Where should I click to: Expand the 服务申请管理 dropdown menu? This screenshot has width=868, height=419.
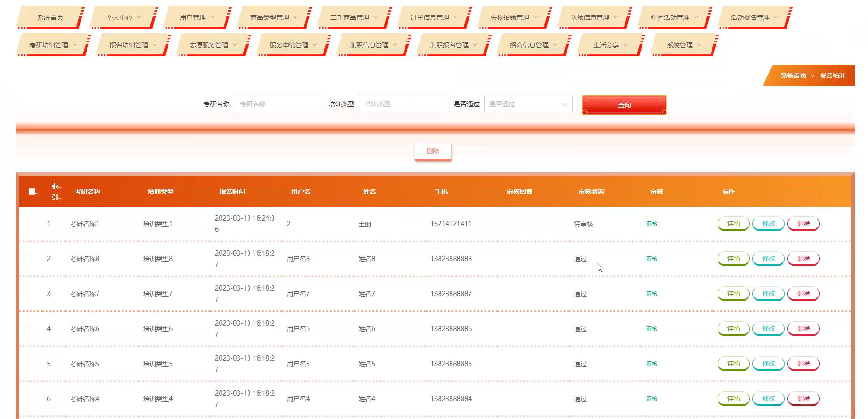click(293, 45)
